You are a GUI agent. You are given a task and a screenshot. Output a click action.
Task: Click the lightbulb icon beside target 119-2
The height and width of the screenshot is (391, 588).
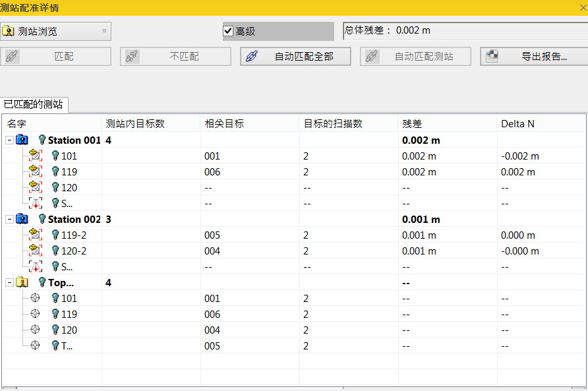tap(55, 235)
